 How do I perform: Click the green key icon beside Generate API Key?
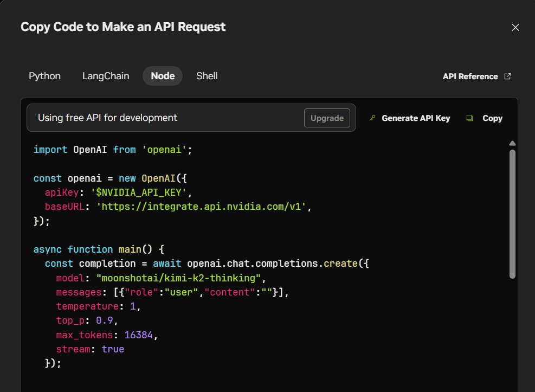pyautogui.click(x=372, y=118)
